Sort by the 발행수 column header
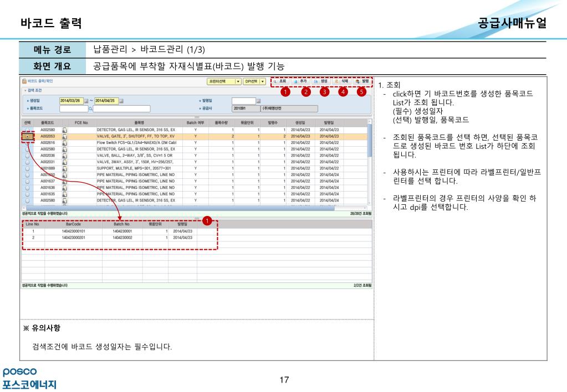 [x=273, y=123]
